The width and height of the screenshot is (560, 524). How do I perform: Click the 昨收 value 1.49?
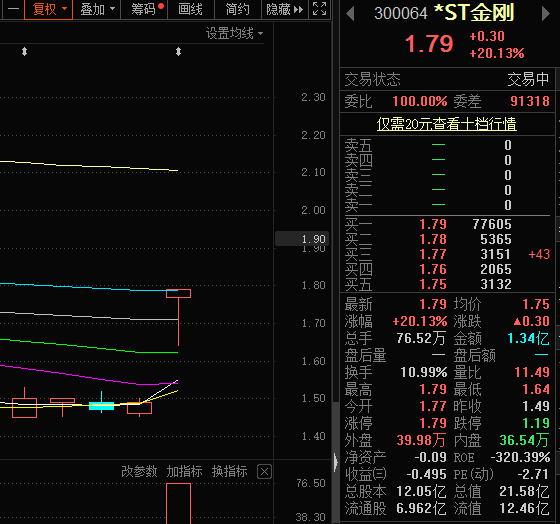(x=536, y=406)
